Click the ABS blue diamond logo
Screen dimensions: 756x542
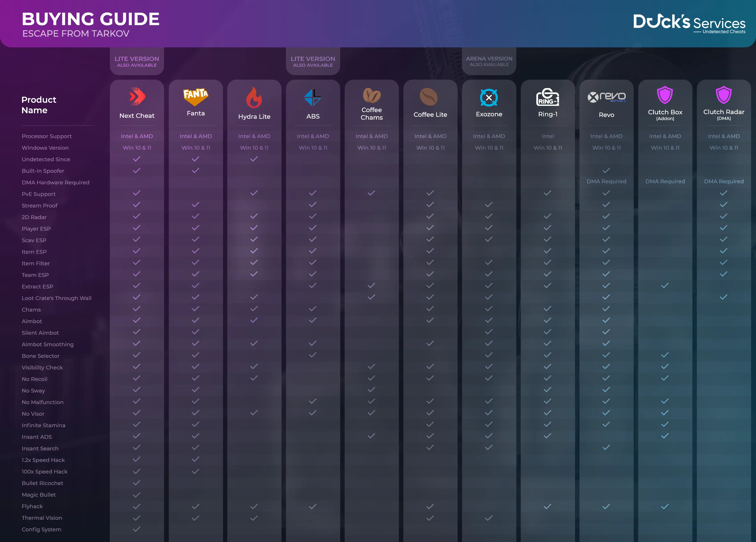tap(313, 97)
